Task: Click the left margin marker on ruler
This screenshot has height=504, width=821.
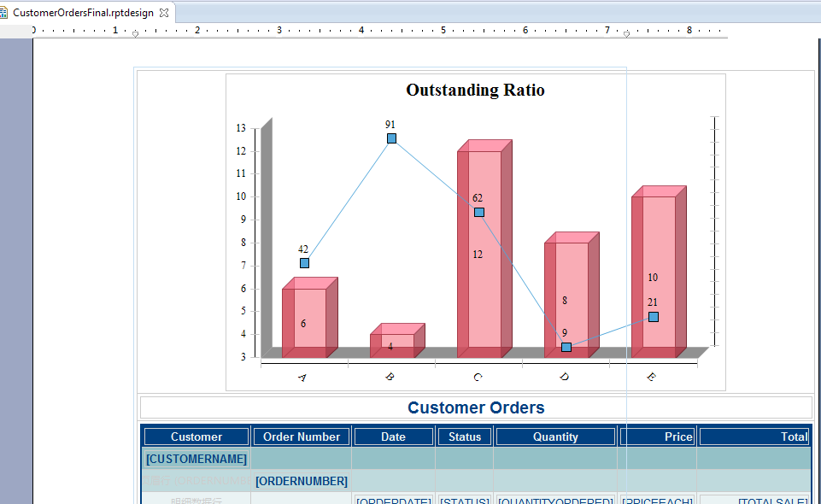Action: (135, 34)
